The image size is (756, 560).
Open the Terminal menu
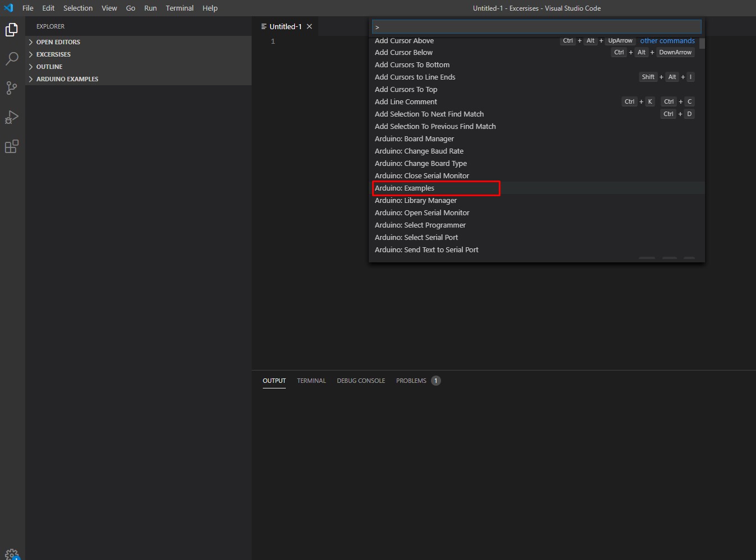pos(179,8)
